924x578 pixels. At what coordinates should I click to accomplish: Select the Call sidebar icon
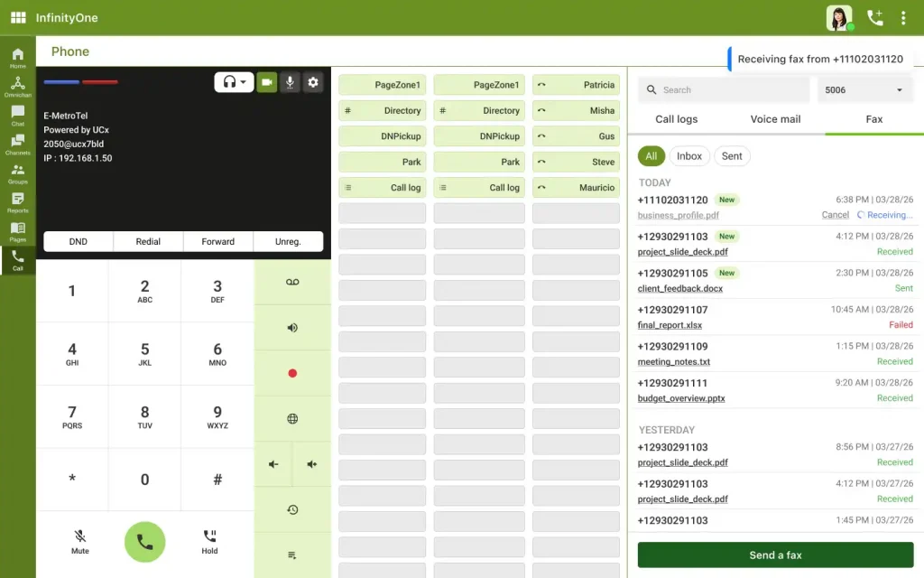pos(18,260)
